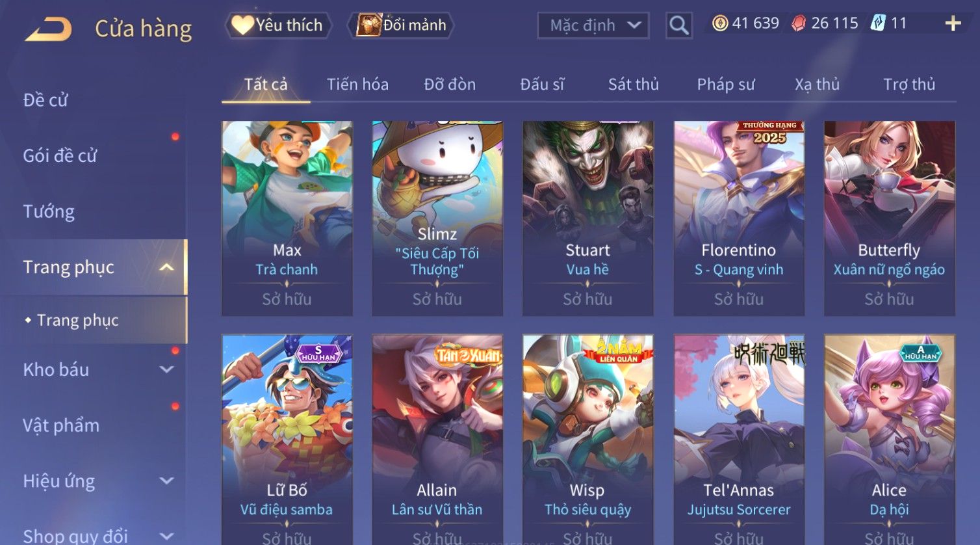Expand the Kho báu sidebar section
This screenshot has height=545, width=980.
[167, 369]
